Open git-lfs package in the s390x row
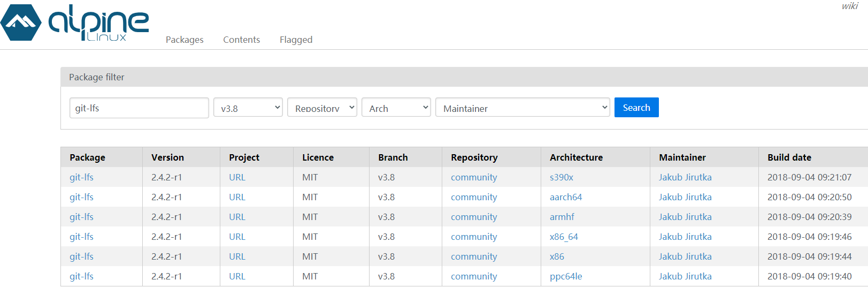This screenshot has width=868, height=295. click(x=81, y=177)
